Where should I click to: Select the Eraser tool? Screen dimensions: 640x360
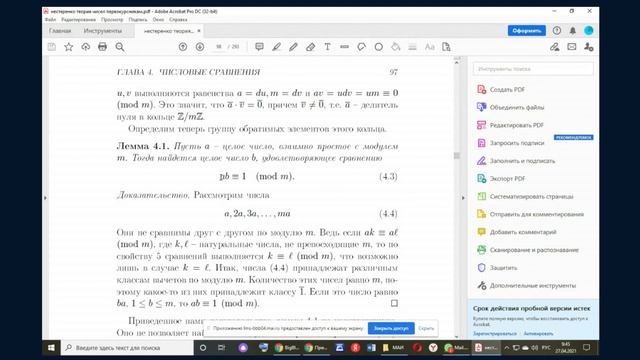tap(310, 47)
